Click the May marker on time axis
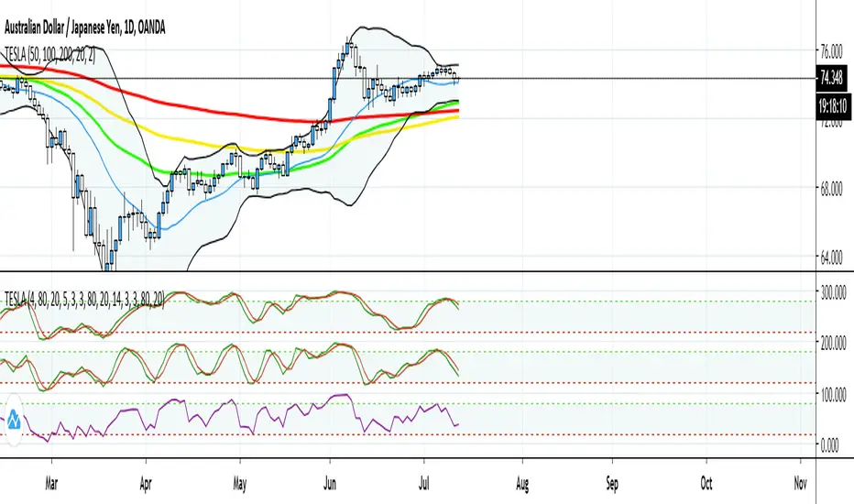Screen dimensions: 854x504 click(240, 484)
